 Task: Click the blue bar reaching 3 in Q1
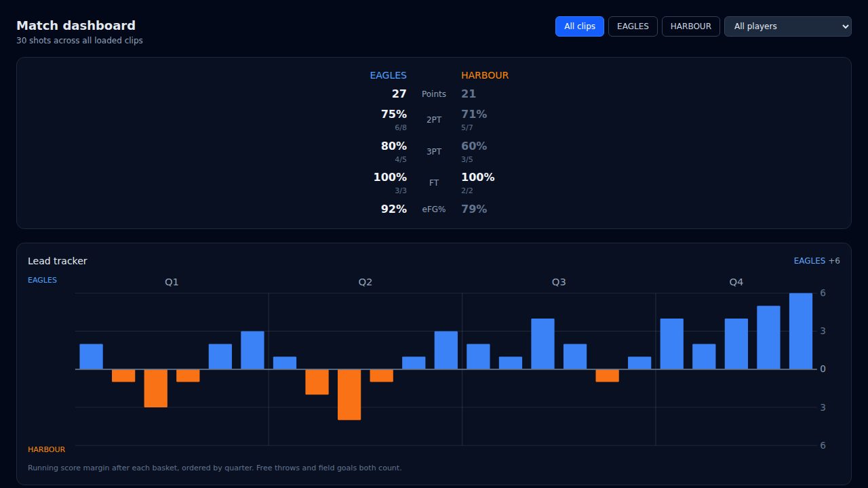coord(252,350)
